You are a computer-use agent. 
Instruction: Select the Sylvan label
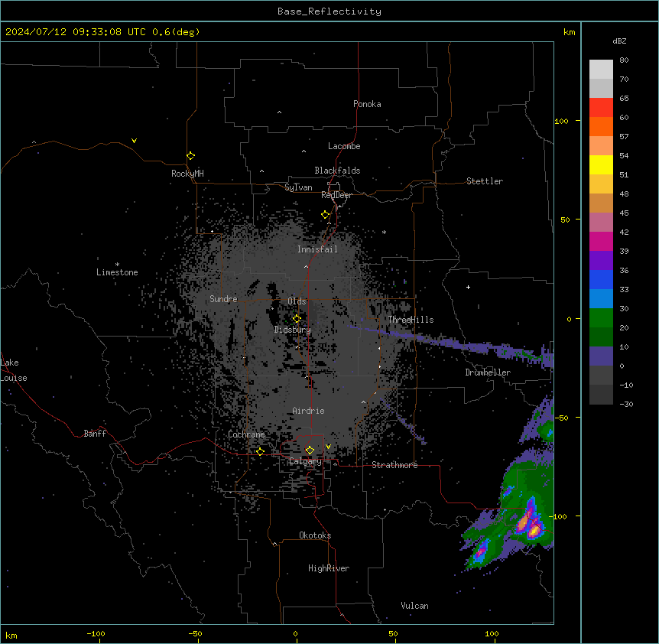(298, 187)
